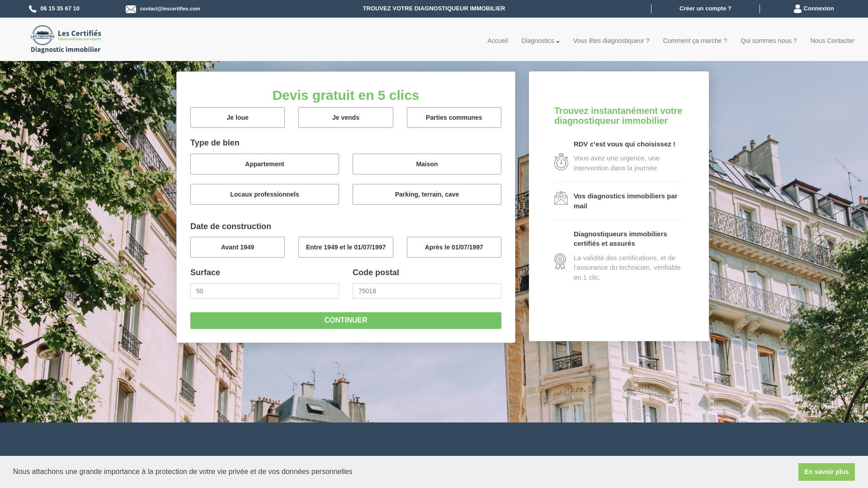Select the Maison property type
This screenshot has height=488, width=868.
[426, 164]
